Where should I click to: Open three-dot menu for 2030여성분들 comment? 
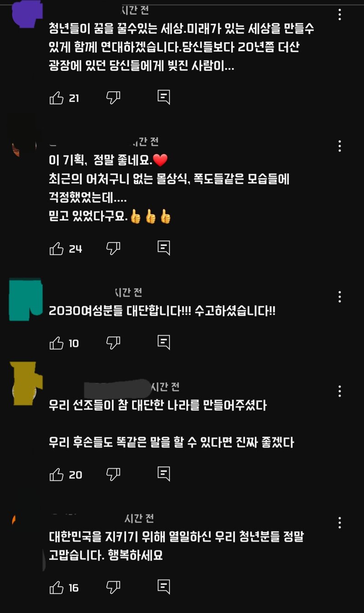tap(339, 297)
